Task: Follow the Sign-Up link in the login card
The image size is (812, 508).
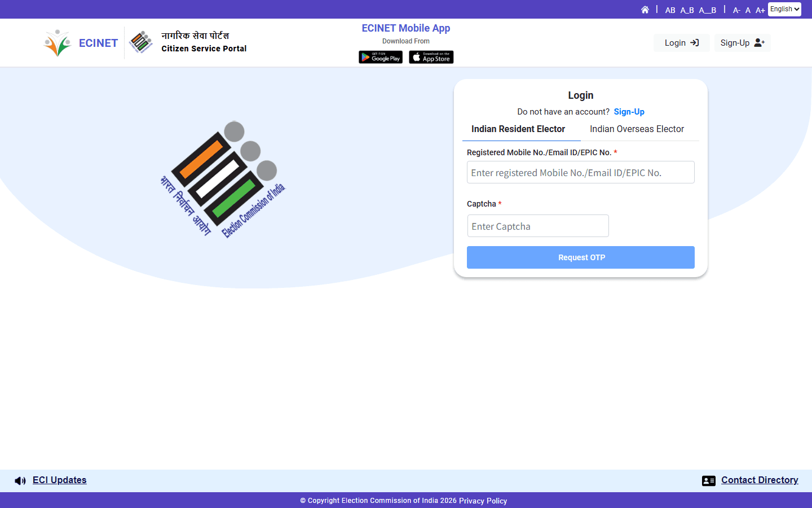Action: click(x=629, y=112)
